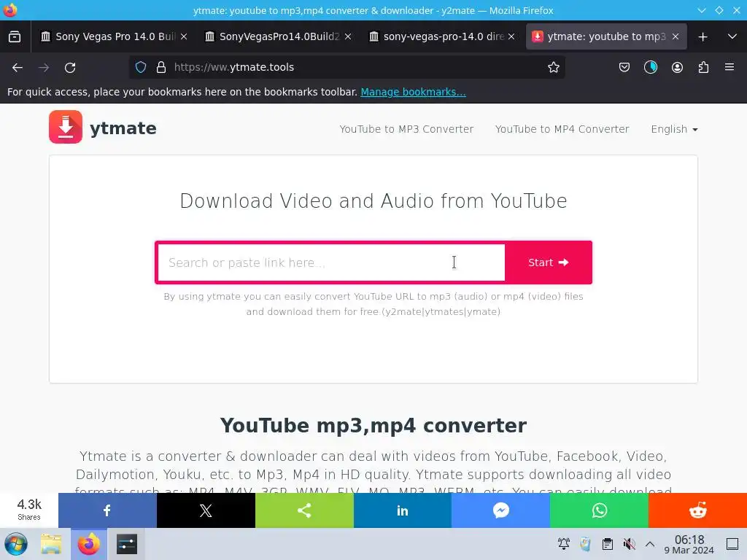Share the page on Facebook
This screenshot has height=560, width=747.
click(x=107, y=510)
